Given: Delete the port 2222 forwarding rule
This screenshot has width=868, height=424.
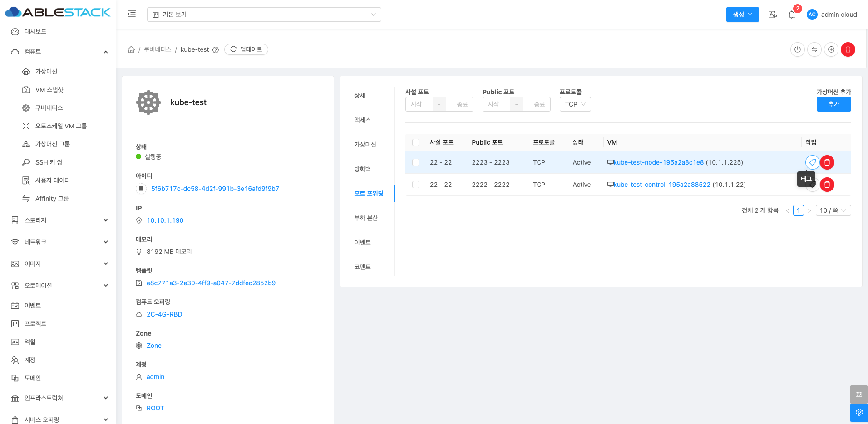Looking at the screenshot, I should coord(827,185).
